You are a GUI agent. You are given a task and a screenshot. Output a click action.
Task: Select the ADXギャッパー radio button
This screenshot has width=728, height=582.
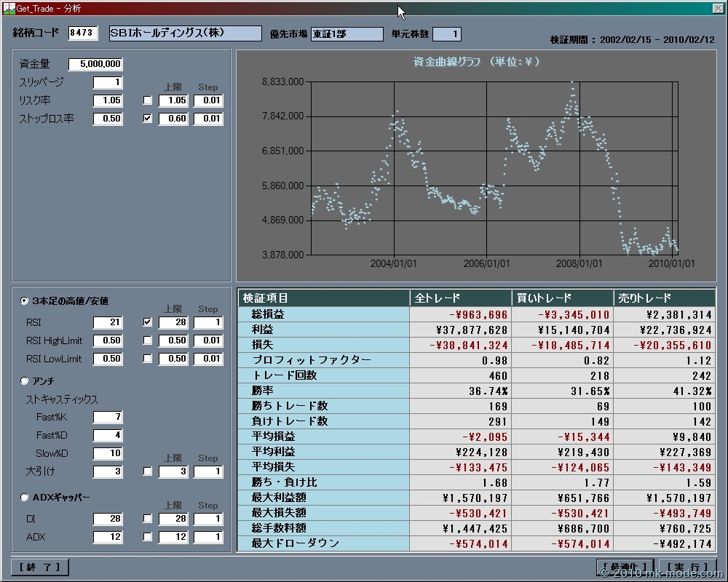24,498
